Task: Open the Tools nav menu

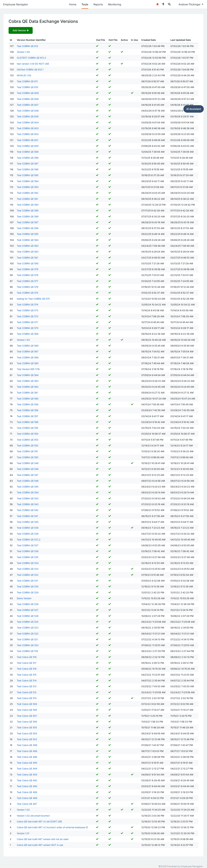Action: 85,4
